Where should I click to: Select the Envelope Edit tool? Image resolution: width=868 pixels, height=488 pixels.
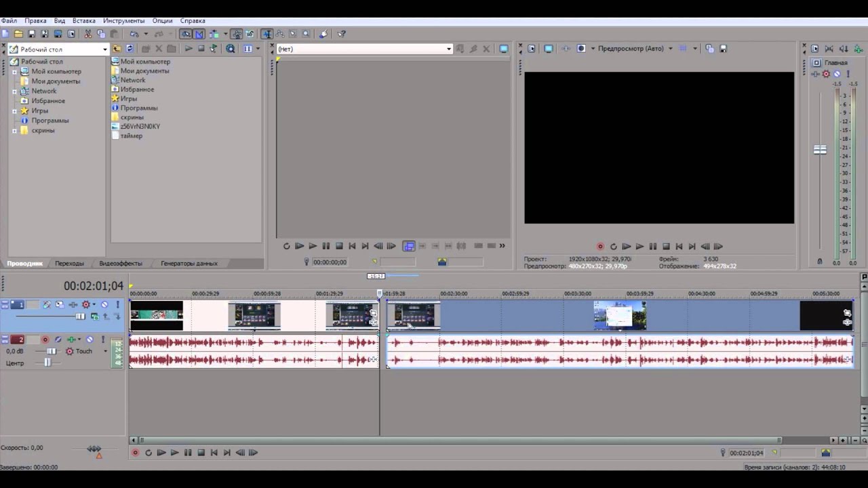coord(280,34)
